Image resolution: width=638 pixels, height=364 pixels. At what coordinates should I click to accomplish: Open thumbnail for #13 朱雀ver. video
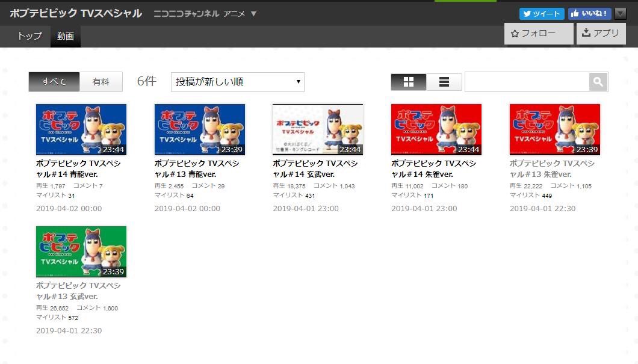click(x=555, y=129)
